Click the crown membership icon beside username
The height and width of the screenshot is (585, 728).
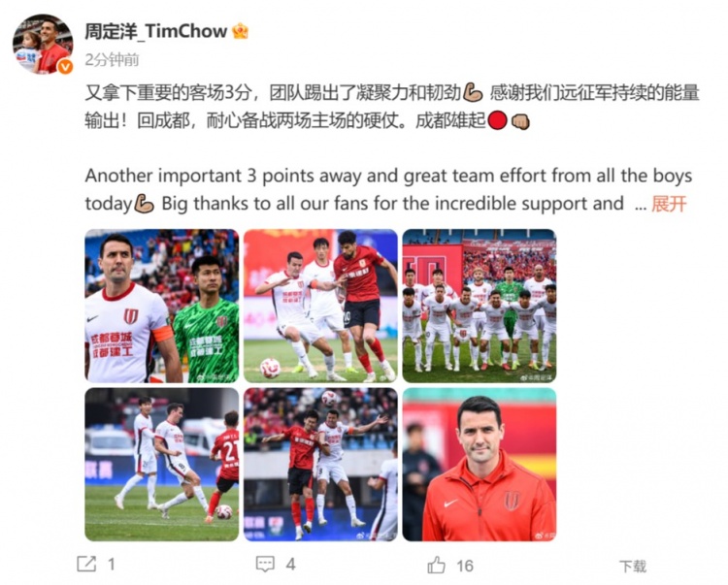[240, 31]
